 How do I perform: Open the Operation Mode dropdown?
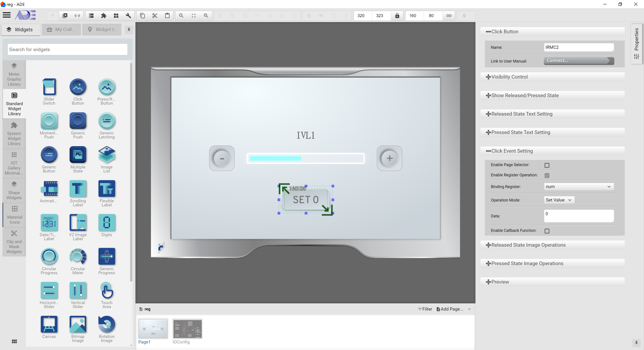559,200
